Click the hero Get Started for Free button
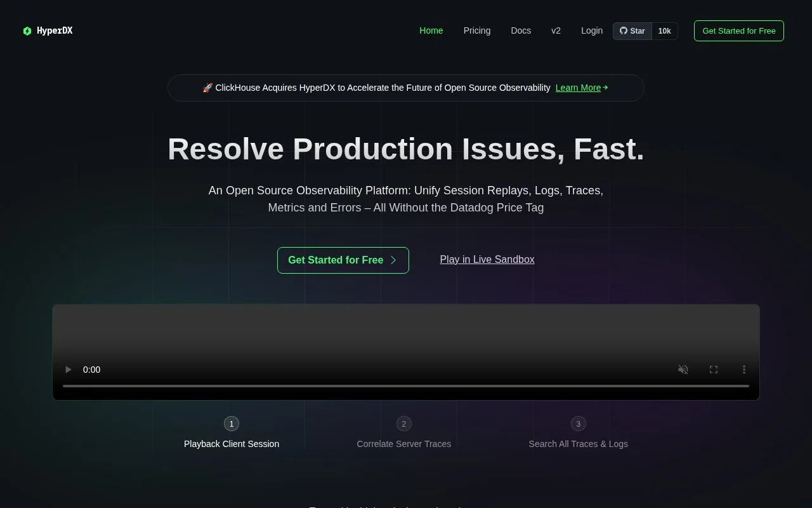 (x=343, y=260)
